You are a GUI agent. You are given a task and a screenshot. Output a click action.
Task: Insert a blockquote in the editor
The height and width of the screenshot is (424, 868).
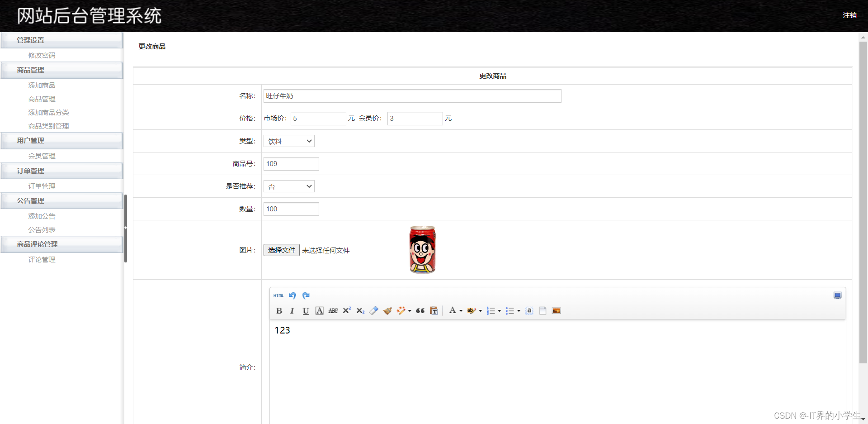(x=420, y=311)
